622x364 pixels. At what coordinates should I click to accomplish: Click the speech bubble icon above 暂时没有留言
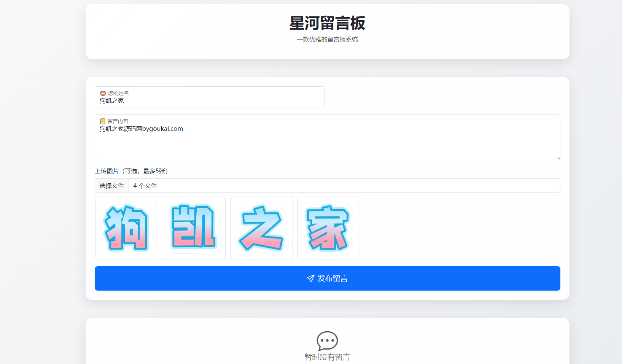click(x=327, y=341)
